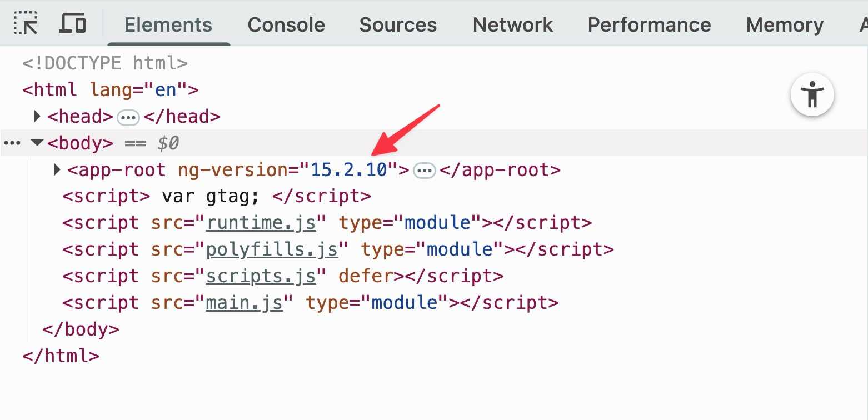The width and height of the screenshot is (868, 420).
Task: Open the accessibility person icon button
Action: coord(812,96)
